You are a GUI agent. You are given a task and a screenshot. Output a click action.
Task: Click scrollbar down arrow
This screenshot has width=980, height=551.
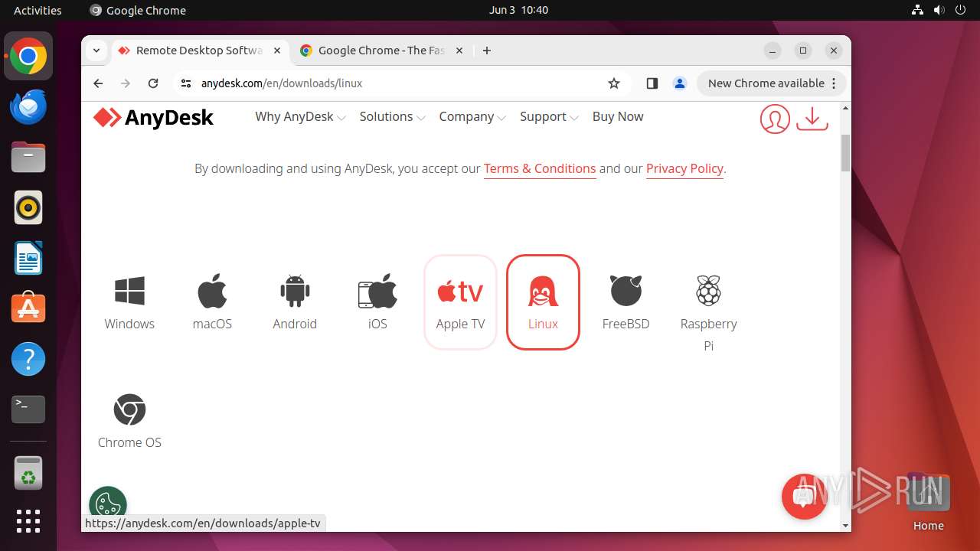[x=845, y=526]
